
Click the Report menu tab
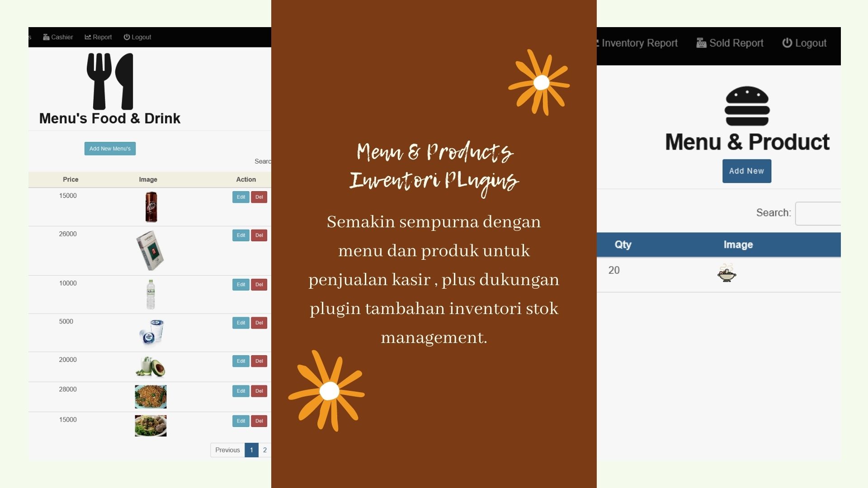tap(98, 37)
